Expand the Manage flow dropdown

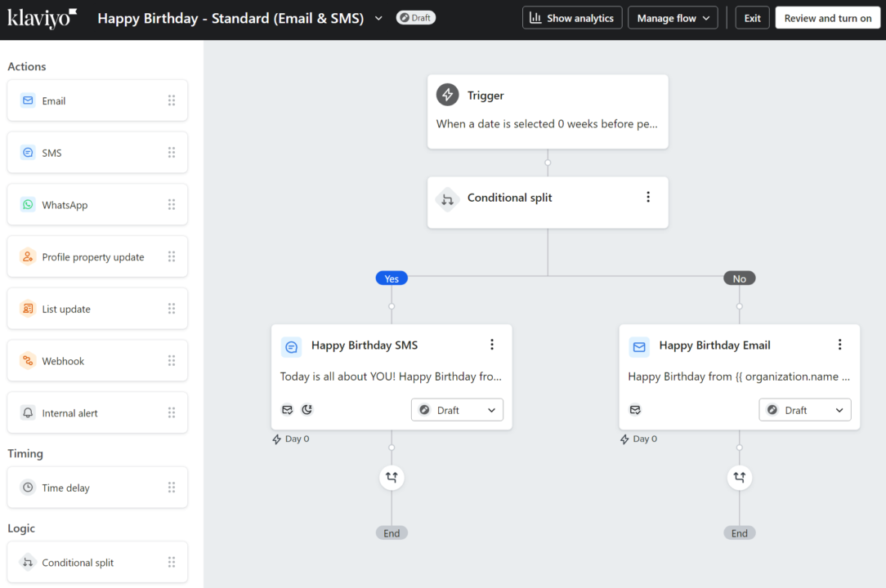tap(673, 17)
